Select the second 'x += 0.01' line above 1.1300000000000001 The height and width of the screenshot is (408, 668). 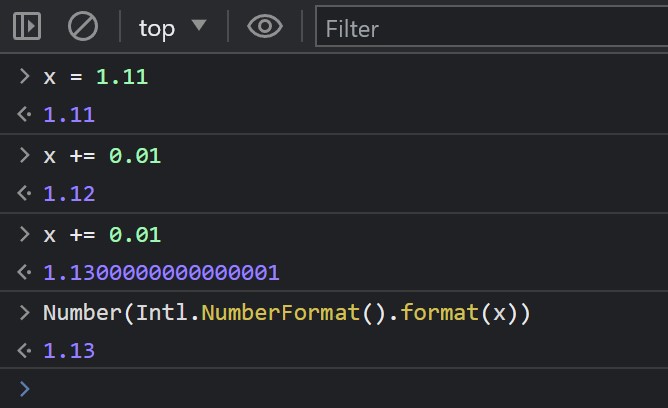point(102,235)
